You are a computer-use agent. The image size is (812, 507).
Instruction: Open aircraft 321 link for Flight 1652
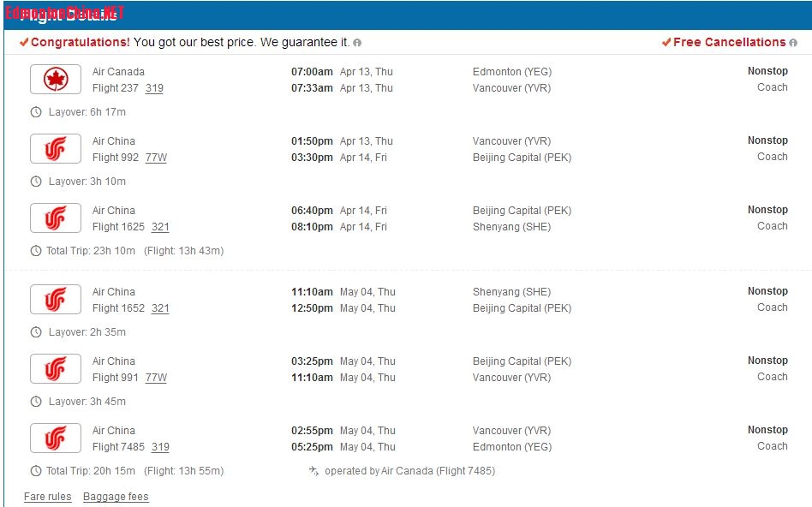160,308
